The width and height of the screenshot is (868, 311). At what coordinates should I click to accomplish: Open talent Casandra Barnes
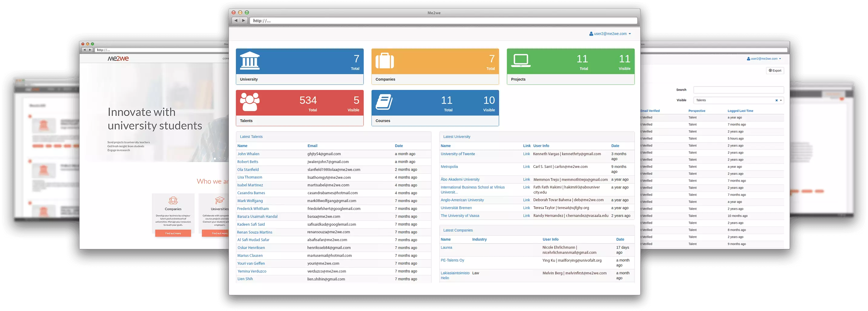tap(251, 193)
